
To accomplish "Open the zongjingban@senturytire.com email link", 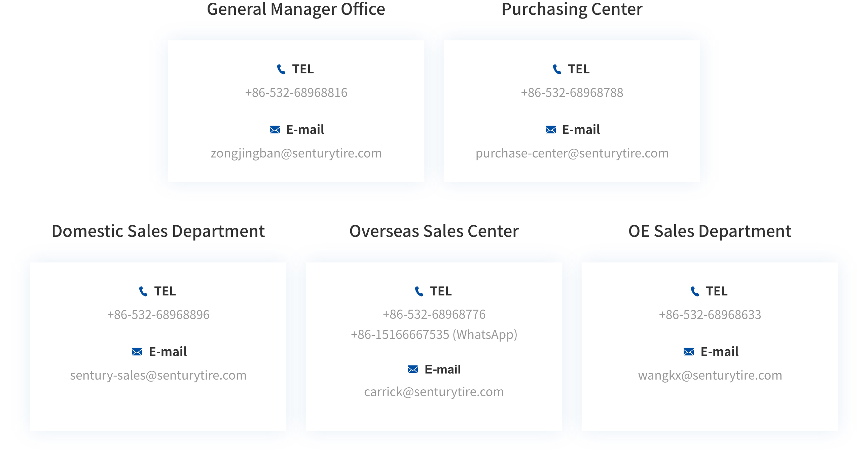I will [296, 153].
